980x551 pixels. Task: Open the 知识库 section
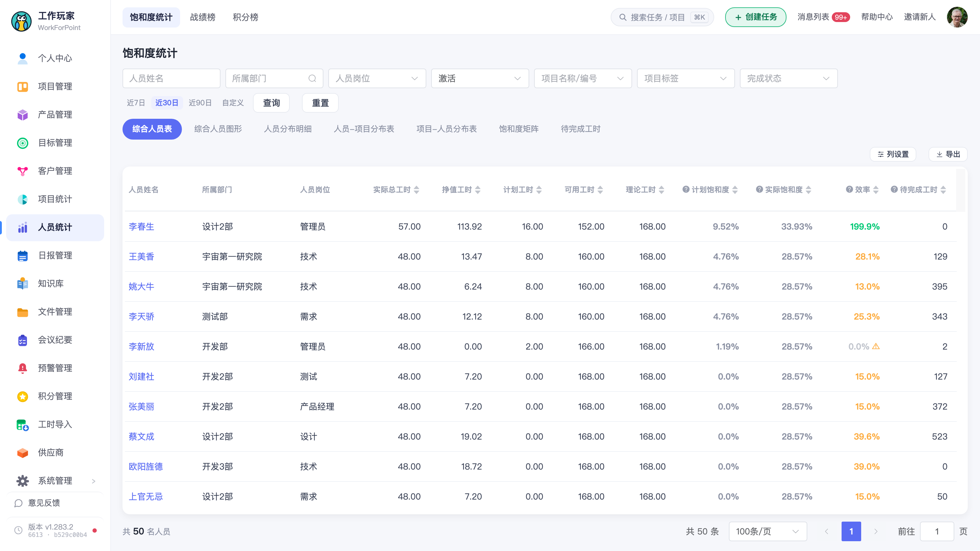coord(55,283)
